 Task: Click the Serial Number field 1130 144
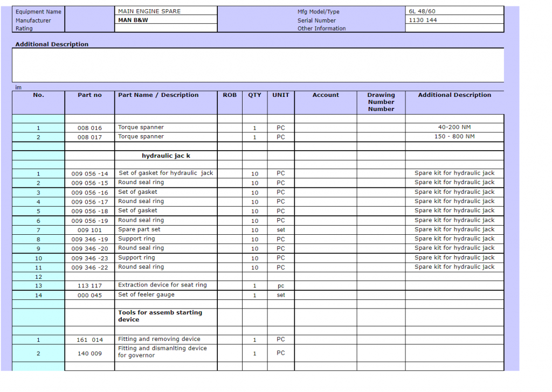(454, 20)
